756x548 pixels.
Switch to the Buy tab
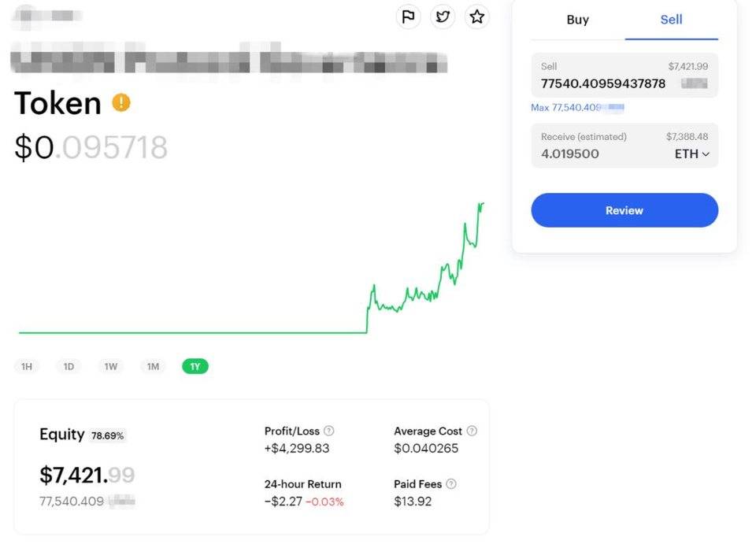pos(577,20)
